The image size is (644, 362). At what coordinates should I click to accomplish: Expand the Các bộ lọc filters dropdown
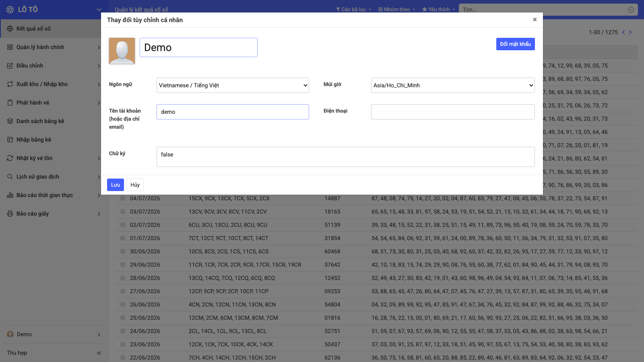coord(353,9)
